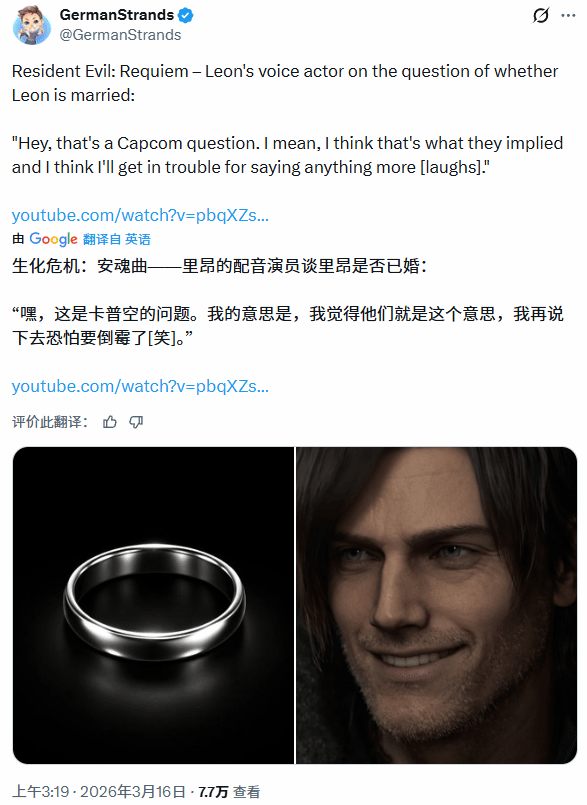Click the 翻译自 英语 translation label

[117, 239]
